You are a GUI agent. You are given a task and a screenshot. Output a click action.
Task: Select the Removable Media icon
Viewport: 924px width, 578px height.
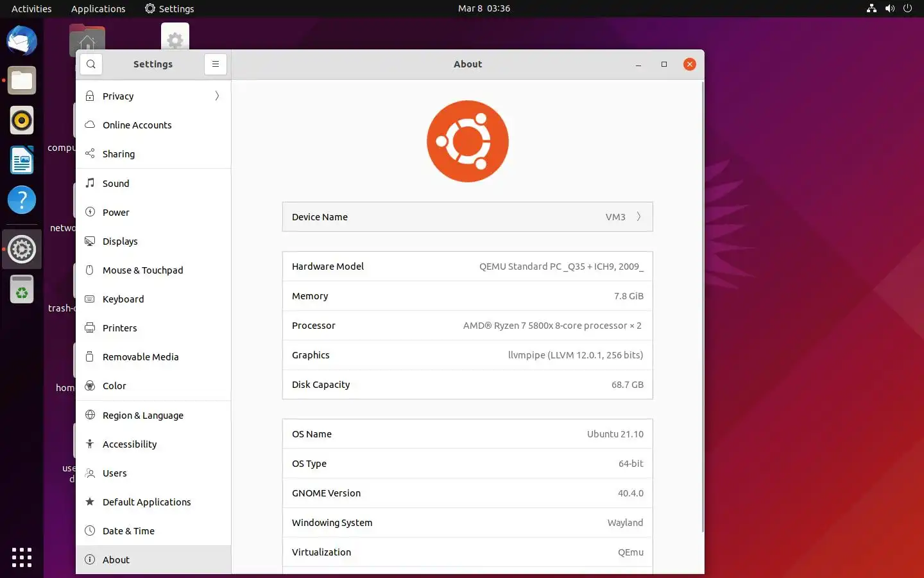point(90,356)
